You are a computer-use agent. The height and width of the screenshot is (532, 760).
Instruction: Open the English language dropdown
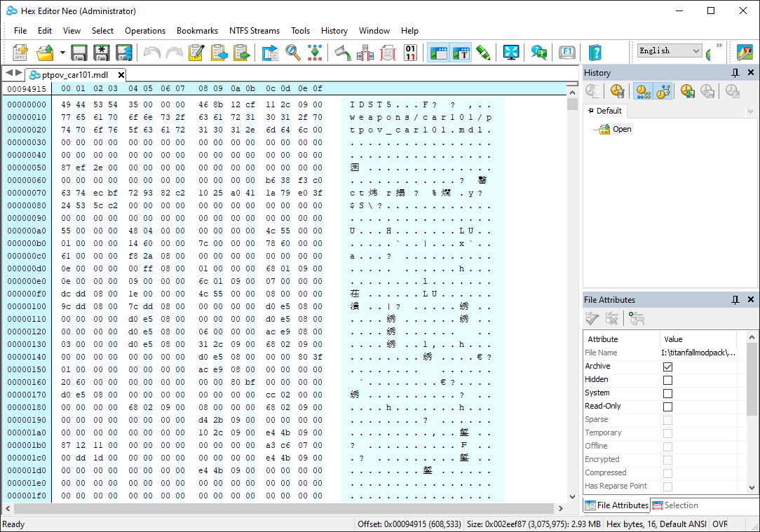670,50
